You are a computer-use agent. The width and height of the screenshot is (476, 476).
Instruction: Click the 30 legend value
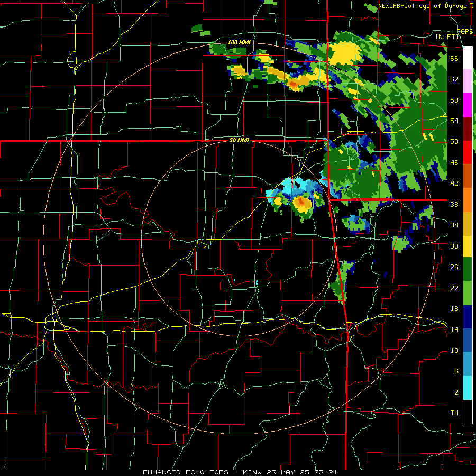454,246
